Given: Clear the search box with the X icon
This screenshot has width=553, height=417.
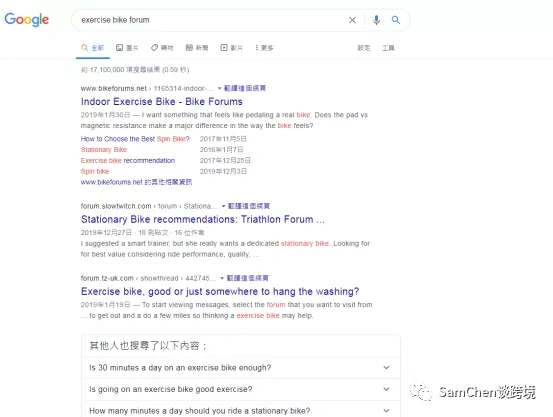Looking at the screenshot, I should tap(352, 20).
